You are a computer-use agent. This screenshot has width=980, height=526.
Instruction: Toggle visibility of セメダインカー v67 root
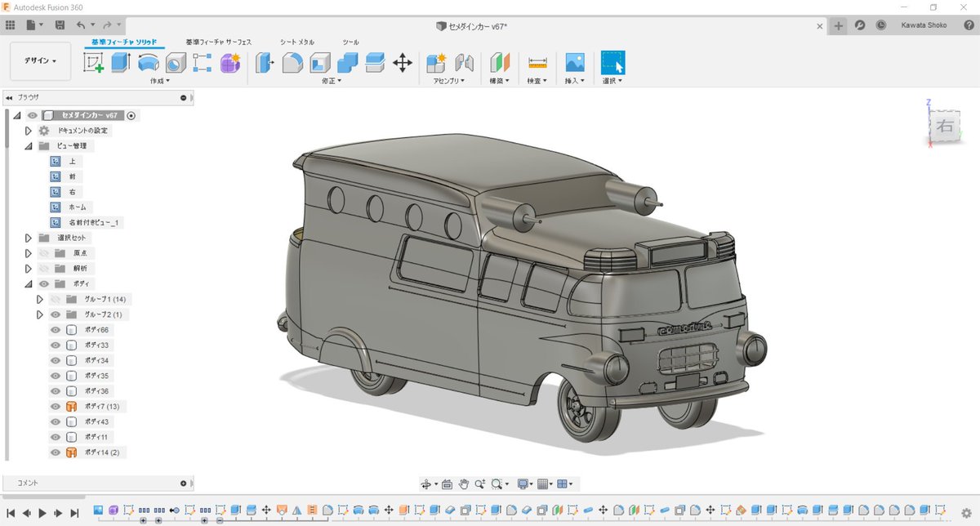coord(33,115)
